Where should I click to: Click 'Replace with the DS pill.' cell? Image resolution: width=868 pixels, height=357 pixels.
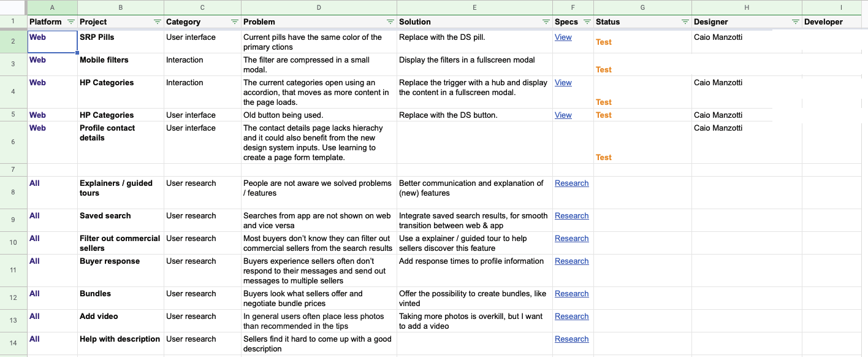pyautogui.click(x=474, y=42)
